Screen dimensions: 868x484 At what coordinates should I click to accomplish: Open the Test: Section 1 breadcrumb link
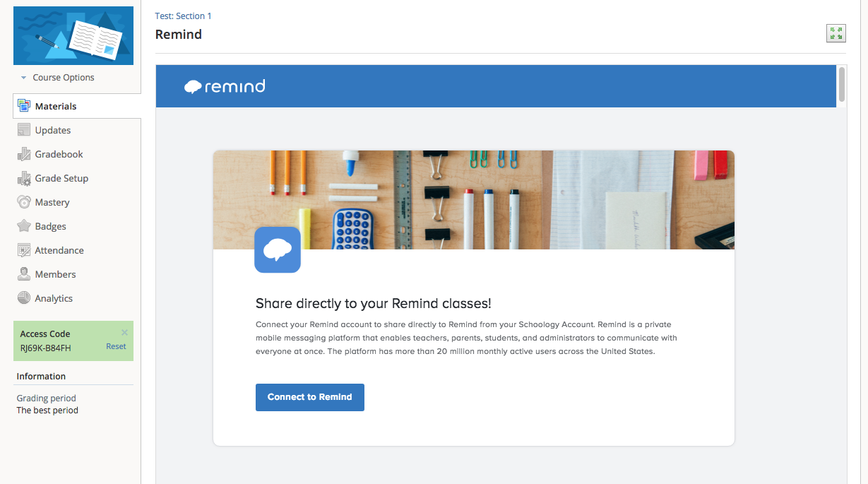(183, 16)
